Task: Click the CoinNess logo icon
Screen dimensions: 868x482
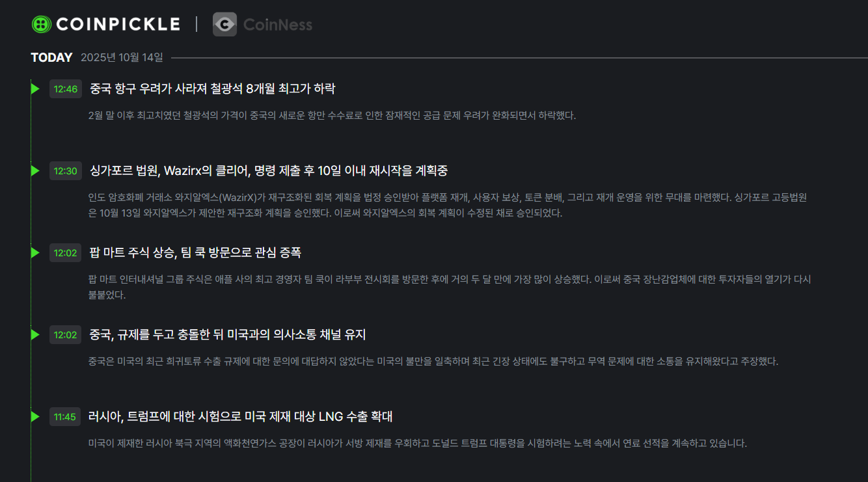Action: (x=224, y=25)
